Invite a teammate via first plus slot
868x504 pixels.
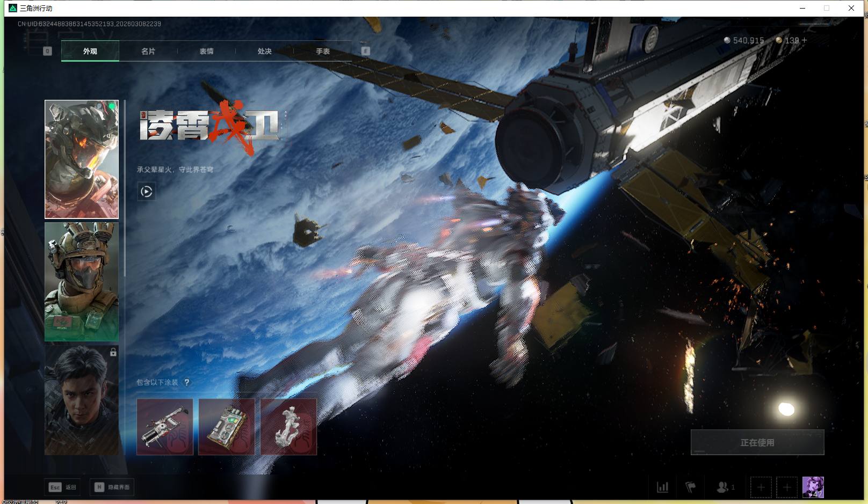[761, 487]
